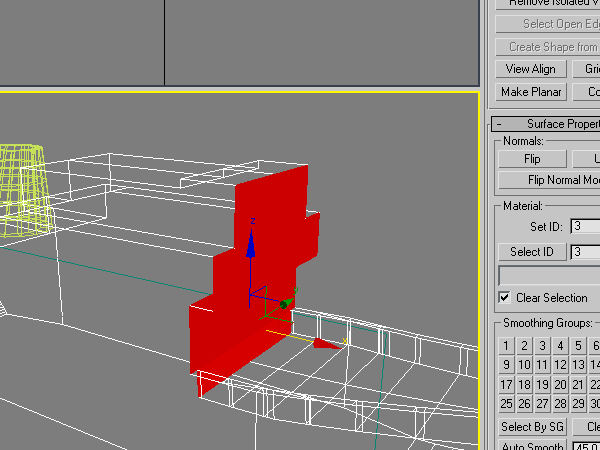The image size is (600, 450).
Task: Click the green Y axis gizmo arrow
Action: pos(287,303)
